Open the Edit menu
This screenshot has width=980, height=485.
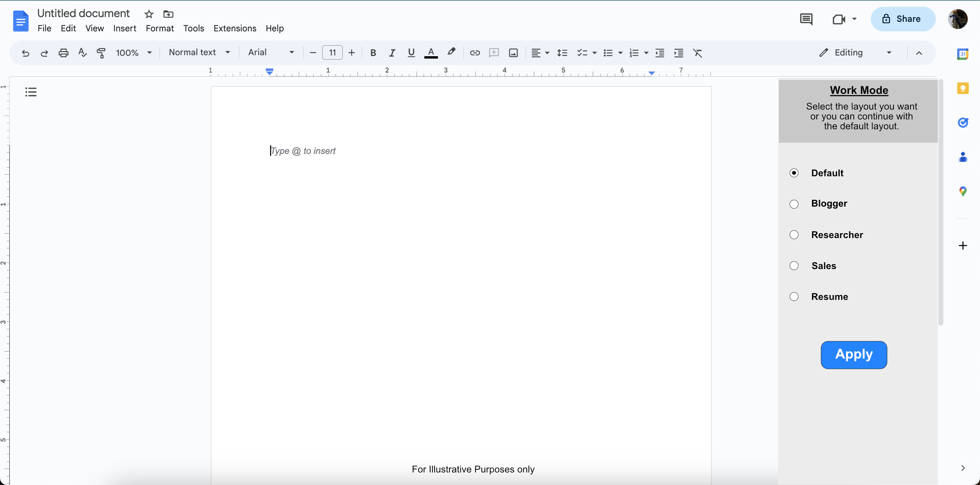(x=68, y=29)
